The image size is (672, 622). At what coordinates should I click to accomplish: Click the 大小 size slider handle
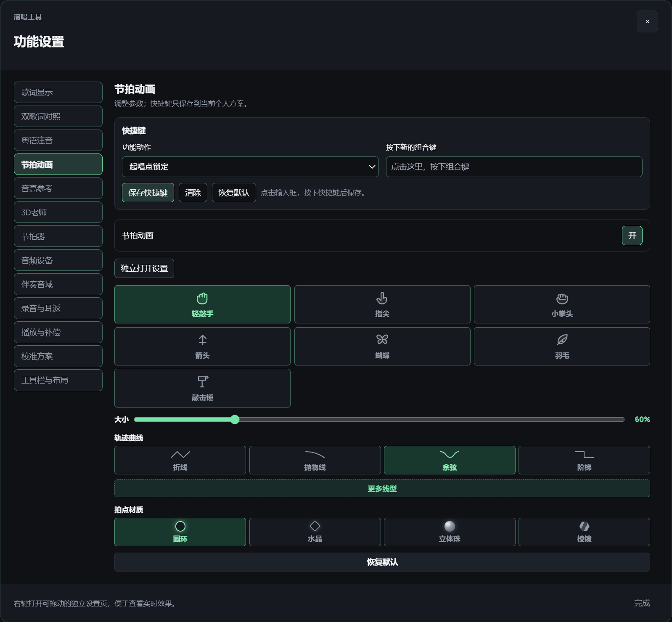click(235, 419)
